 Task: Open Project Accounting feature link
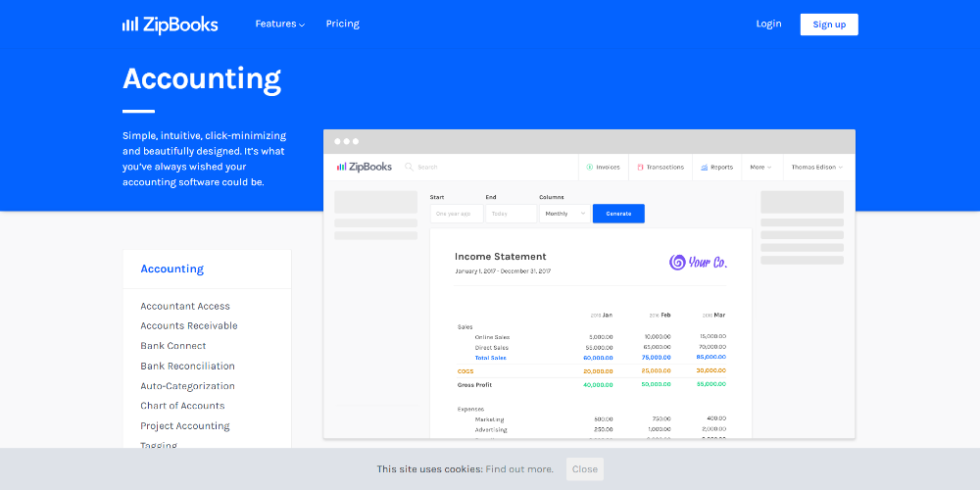(x=185, y=425)
